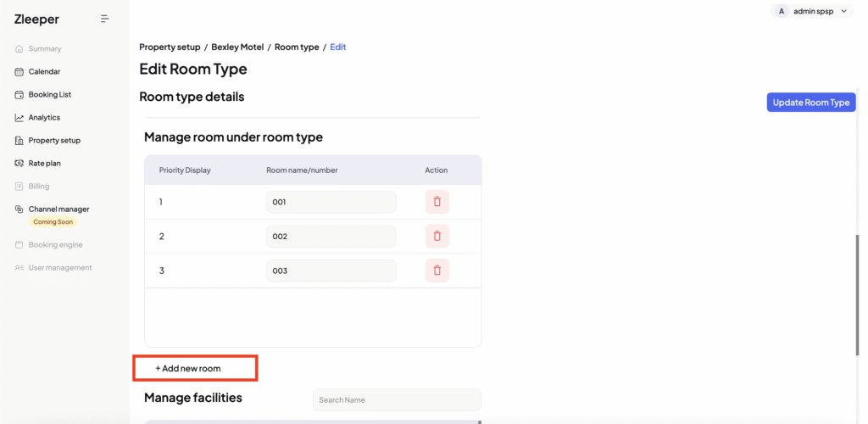Click the Search Name facilities field
Image resolution: width=868 pixels, height=424 pixels.
[x=397, y=399]
